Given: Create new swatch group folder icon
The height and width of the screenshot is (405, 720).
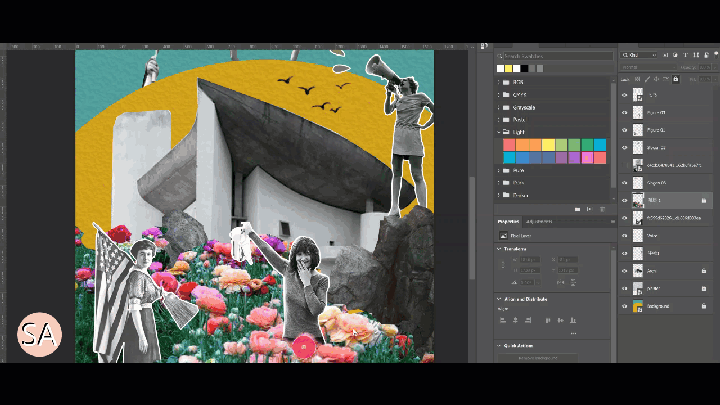Looking at the screenshot, I should (577, 209).
